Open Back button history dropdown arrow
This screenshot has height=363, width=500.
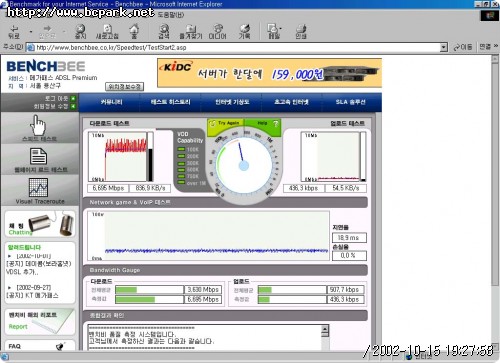(31, 32)
